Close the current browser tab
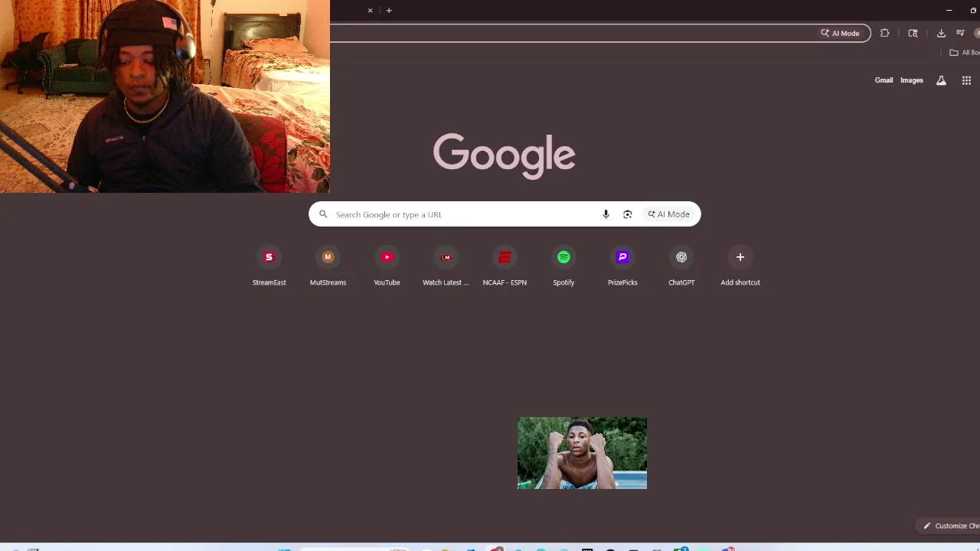Image resolution: width=980 pixels, height=551 pixels. coord(370,10)
